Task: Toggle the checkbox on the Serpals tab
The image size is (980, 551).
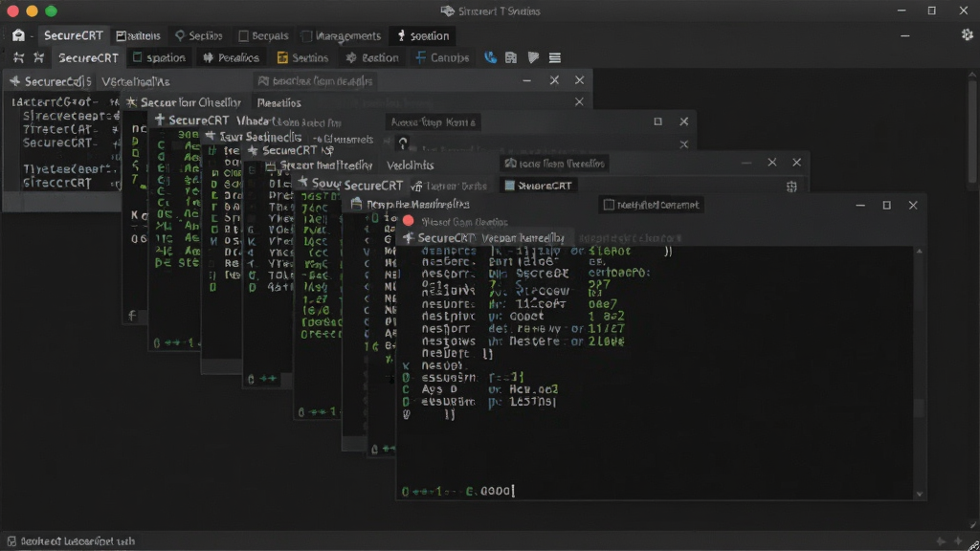Action: pyautogui.click(x=244, y=35)
